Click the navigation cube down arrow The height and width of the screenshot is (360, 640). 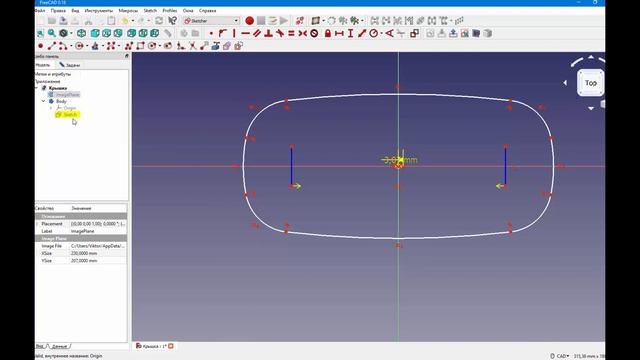pyautogui.click(x=591, y=109)
